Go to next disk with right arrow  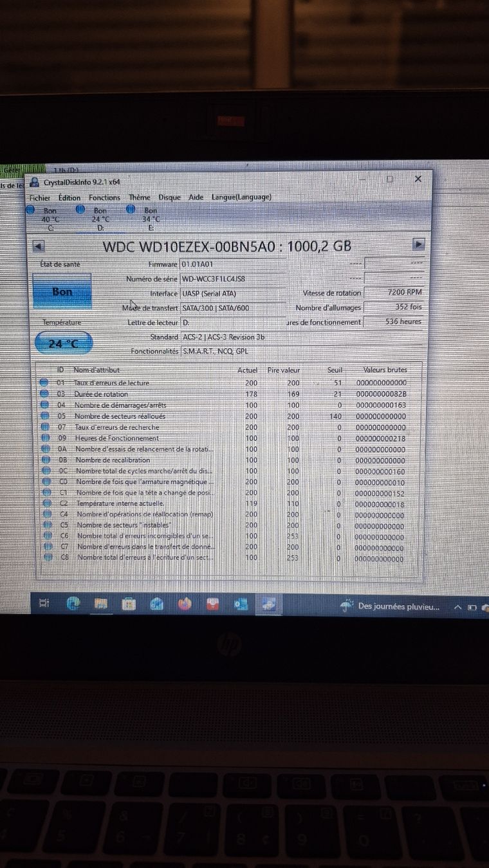click(x=419, y=244)
